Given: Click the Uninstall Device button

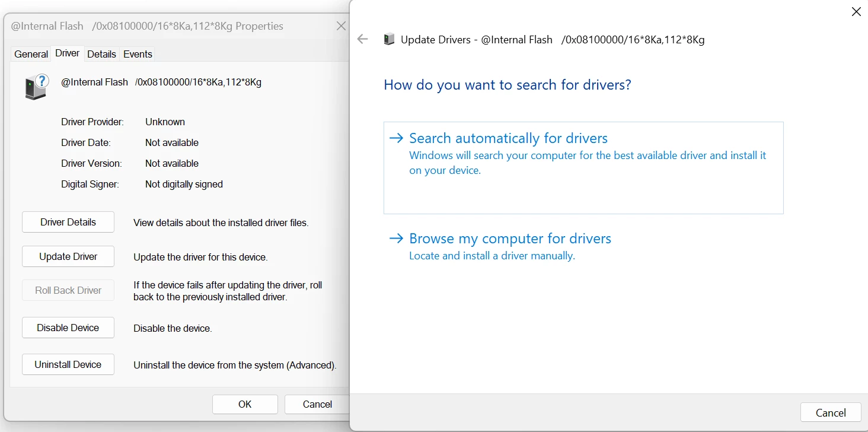Looking at the screenshot, I should [x=68, y=364].
